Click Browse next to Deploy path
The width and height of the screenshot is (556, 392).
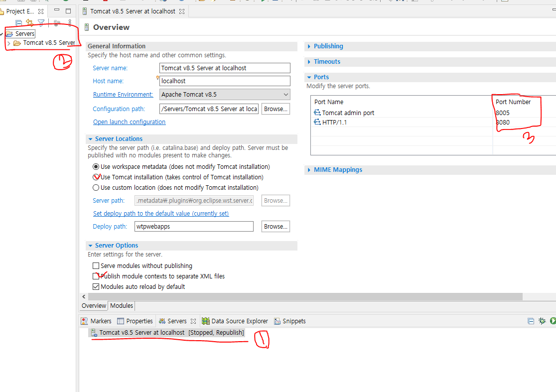[x=276, y=227]
